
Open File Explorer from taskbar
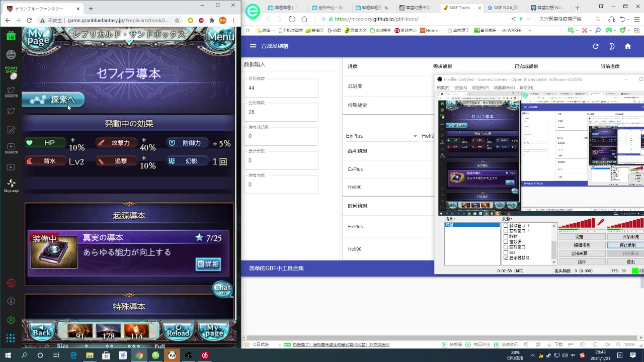[x=90, y=355]
